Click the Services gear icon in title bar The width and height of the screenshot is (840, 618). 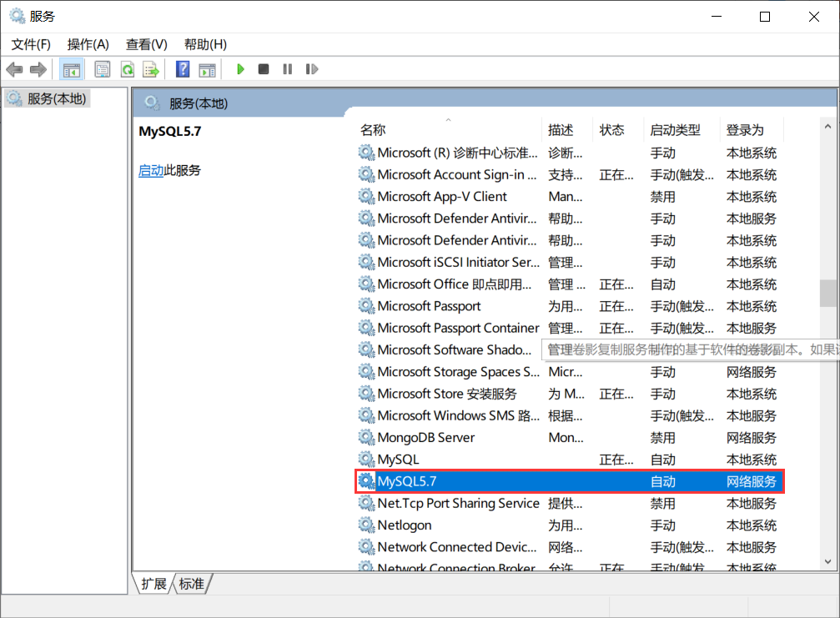[18, 16]
